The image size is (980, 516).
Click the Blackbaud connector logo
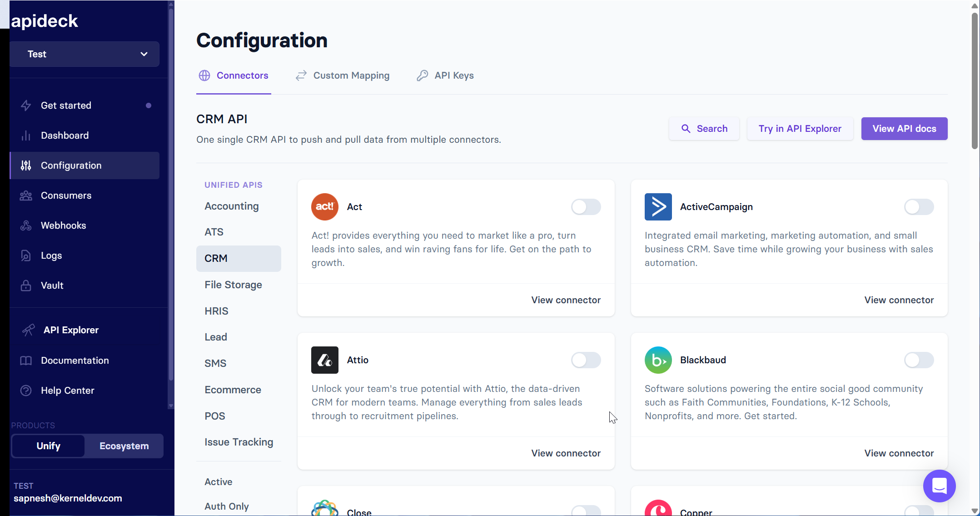pos(658,360)
